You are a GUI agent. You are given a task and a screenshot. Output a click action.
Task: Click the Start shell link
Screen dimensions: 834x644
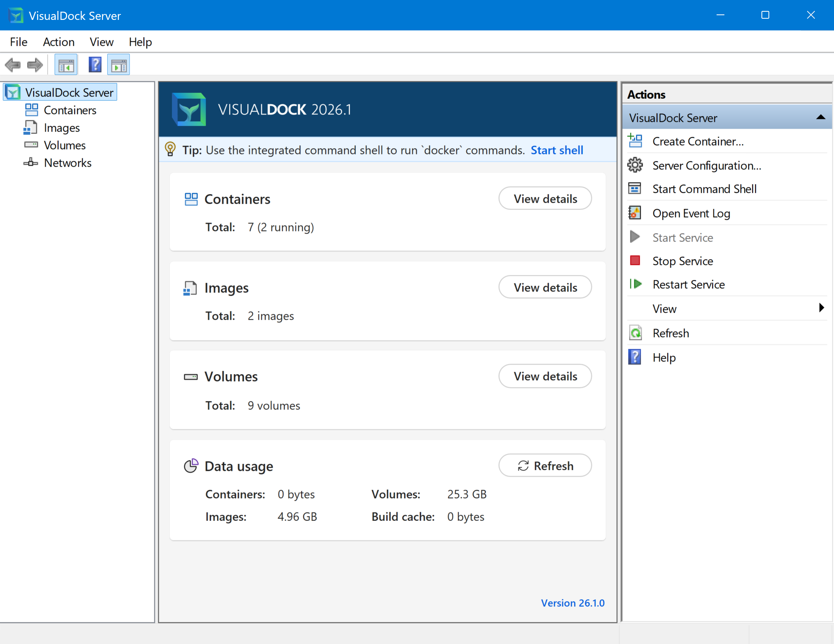(557, 150)
